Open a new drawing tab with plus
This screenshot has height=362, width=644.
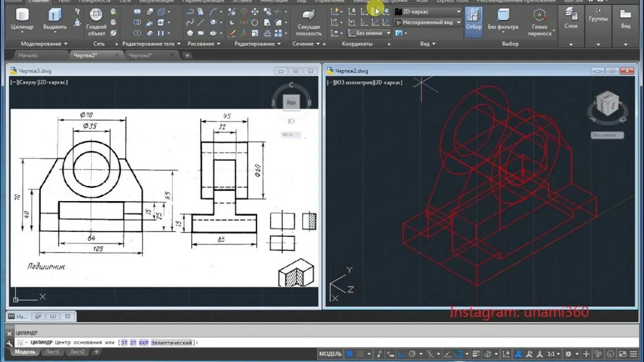pyautogui.click(x=187, y=55)
